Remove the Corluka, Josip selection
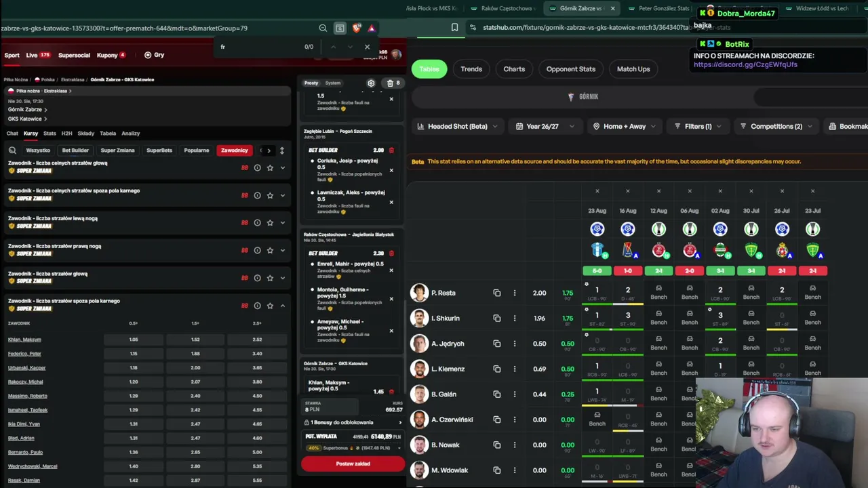The image size is (868, 488). [391, 170]
